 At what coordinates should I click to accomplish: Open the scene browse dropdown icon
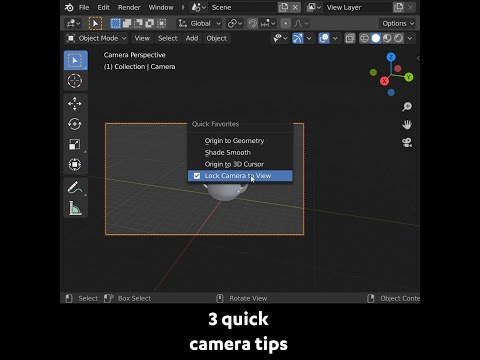[x=199, y=7]
